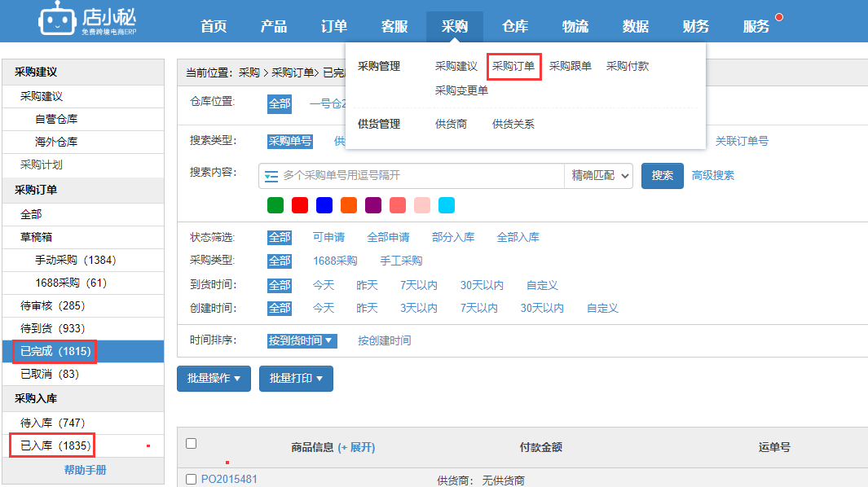The width and height of the screenshot is (868, 487).
Task: Open the 精确匹配 match-type dropdown
Action: pyautogui.click(x=599, y=176)
